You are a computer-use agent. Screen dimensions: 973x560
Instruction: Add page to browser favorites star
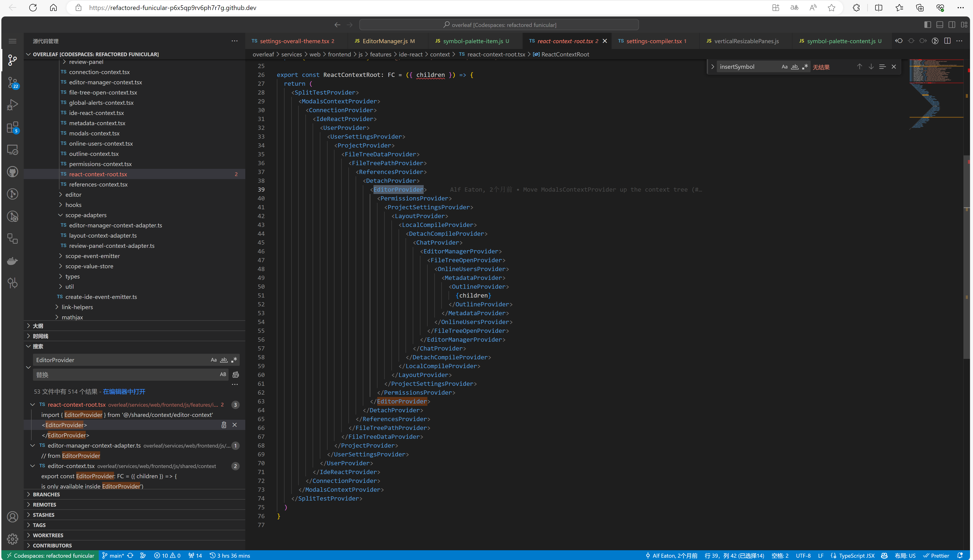(832, 8)
